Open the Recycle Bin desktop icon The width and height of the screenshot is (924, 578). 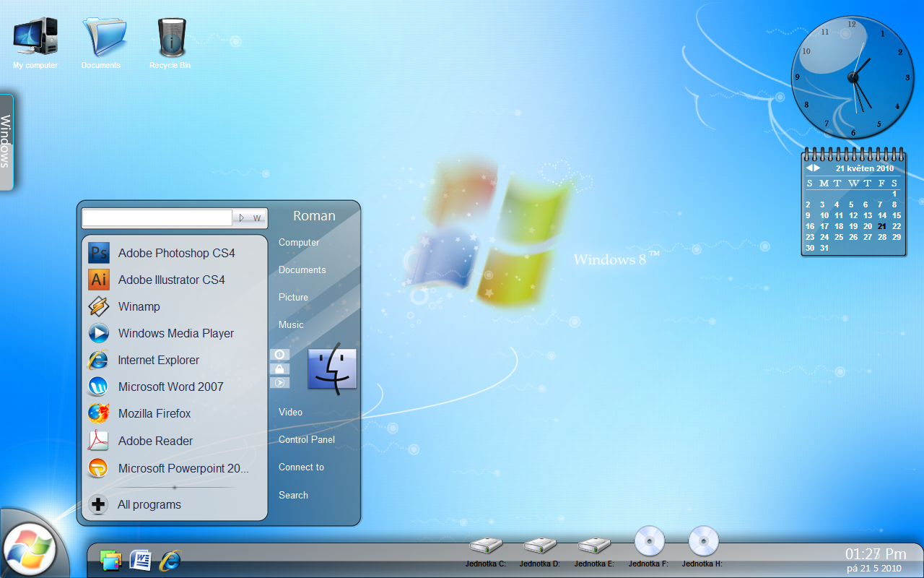click(x=170, y=43)
